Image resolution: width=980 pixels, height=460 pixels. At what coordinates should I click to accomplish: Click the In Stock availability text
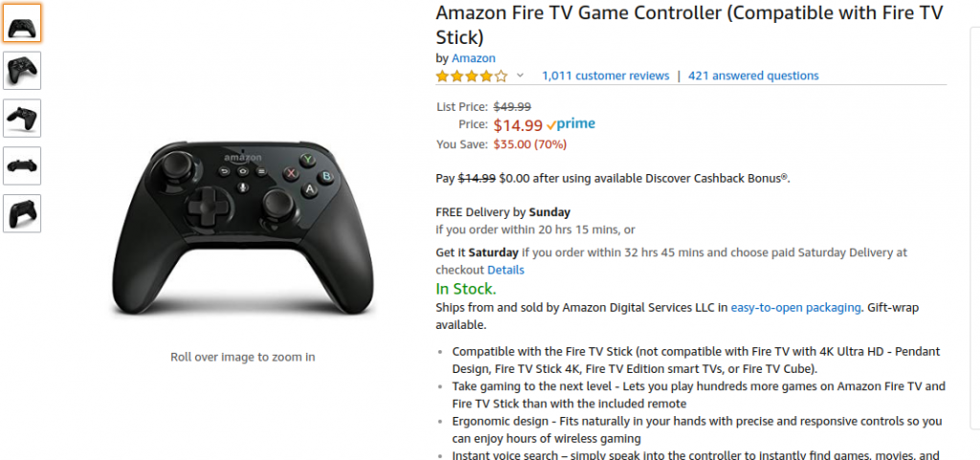pos(466,289)
